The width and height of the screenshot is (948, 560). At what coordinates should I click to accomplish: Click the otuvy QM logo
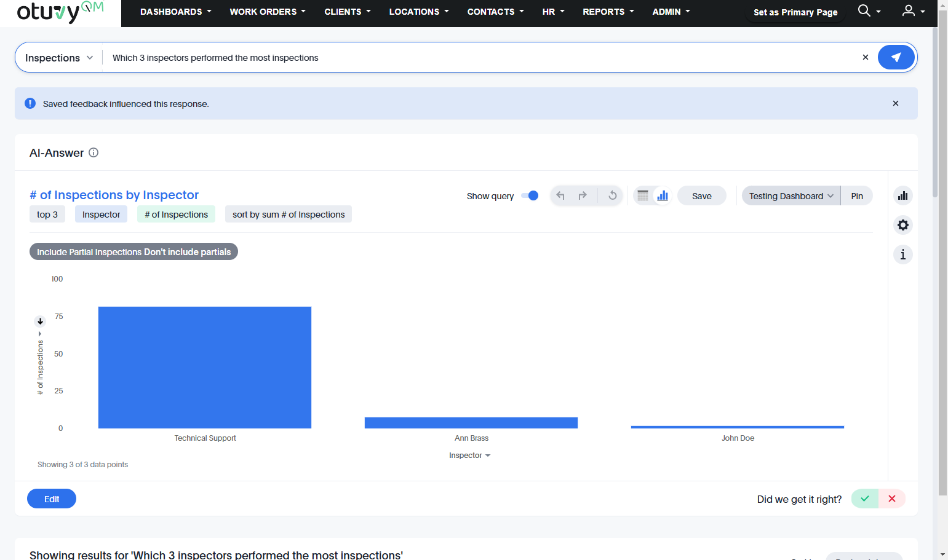(x=60, y=12)
